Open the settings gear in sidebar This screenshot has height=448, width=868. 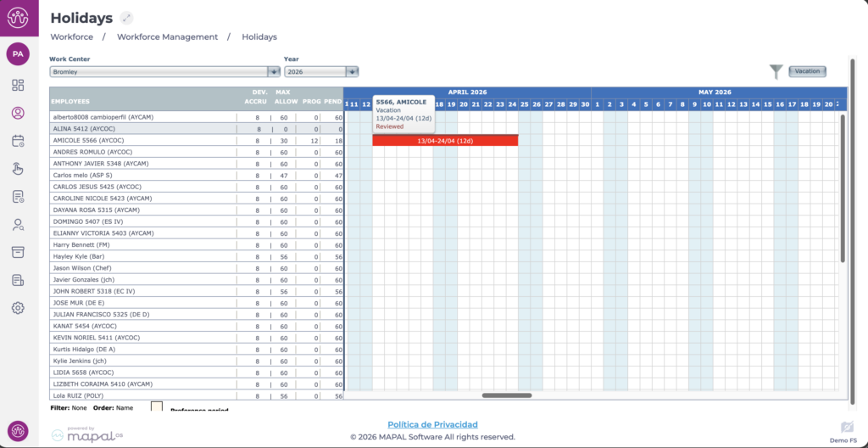coord(18,308)
